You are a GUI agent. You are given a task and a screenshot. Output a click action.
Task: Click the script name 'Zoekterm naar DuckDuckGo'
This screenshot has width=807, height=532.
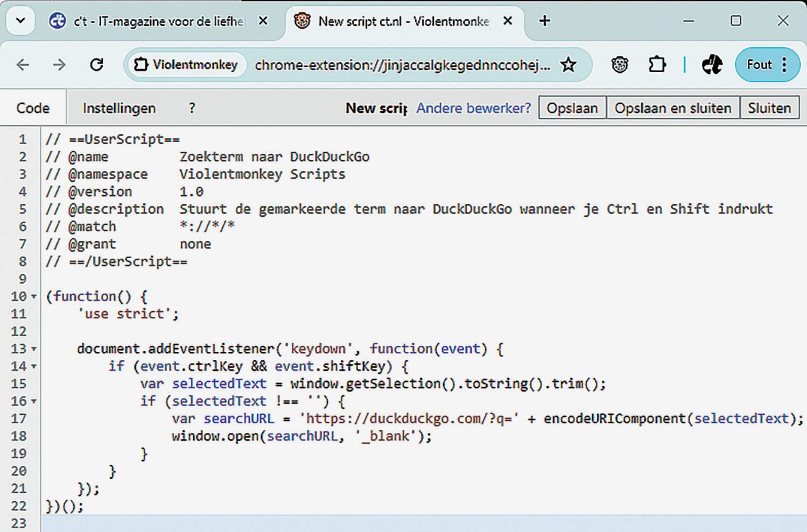[x=275, y=157]
